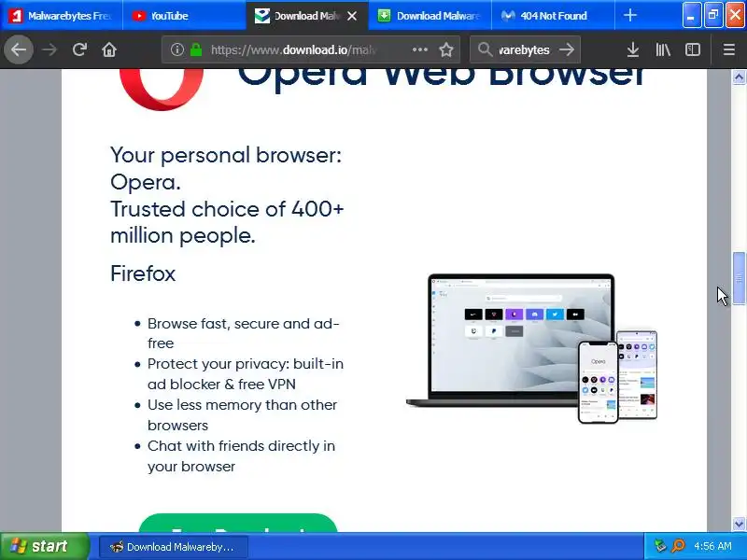Click the forward navigation arrow
The width and height of the screenshot is (747, 560).
(x=49, y=49)
